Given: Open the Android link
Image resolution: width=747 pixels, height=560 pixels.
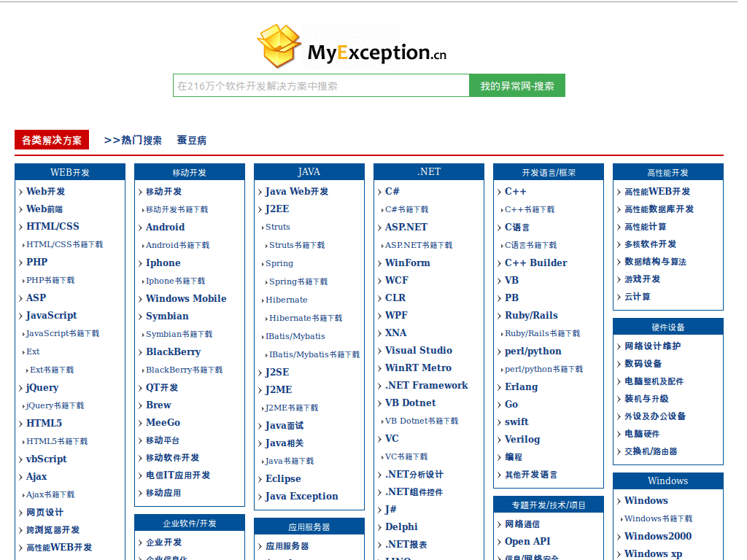Looking at the screenshot, I should (166, 227).
